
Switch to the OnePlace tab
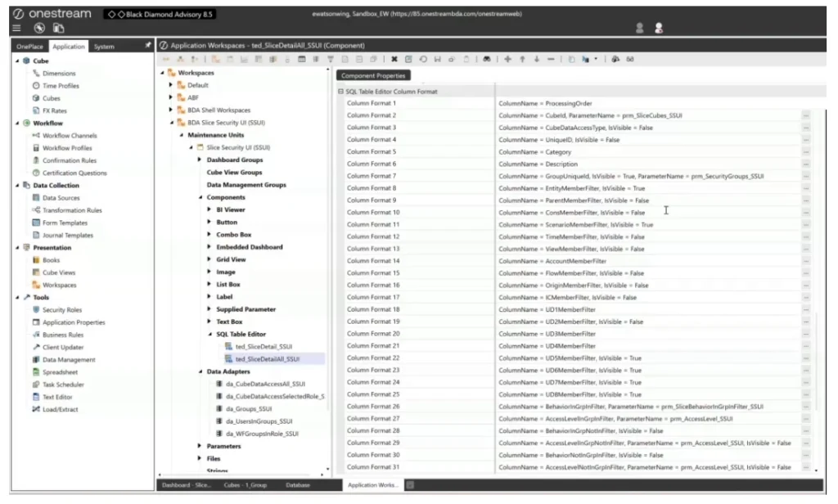pyautogui.click(x=29, y=47)
